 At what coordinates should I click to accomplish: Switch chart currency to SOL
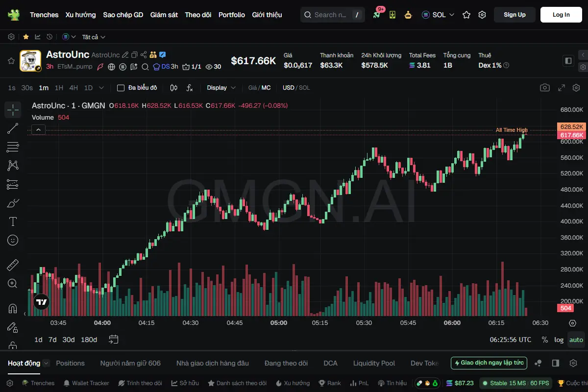[x=304, y=88]
